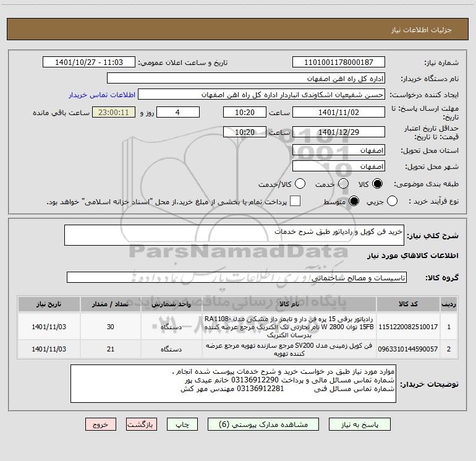Click product code 0963310144590057
The height and width of the screenshot is (461, 476).
(x=408, y=349)
